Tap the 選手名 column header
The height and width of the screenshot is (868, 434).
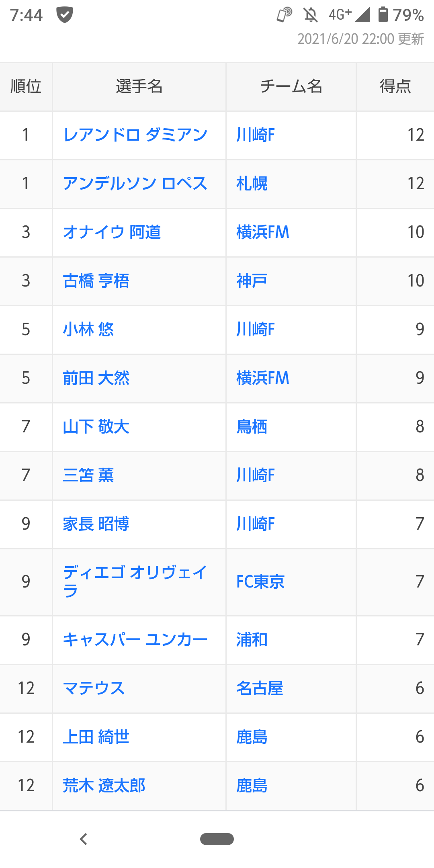click(x=139, y=86)
